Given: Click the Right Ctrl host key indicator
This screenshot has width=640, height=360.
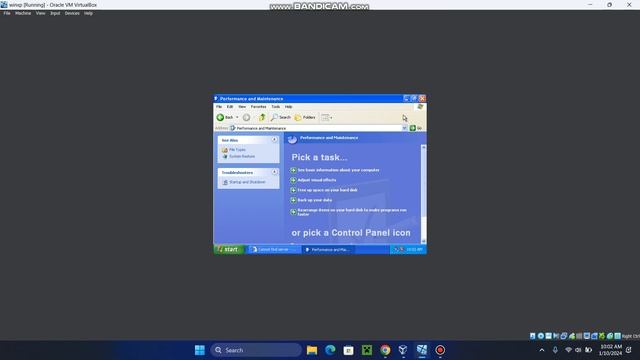Looking at the screenshot, I should (x=631, y=336).
